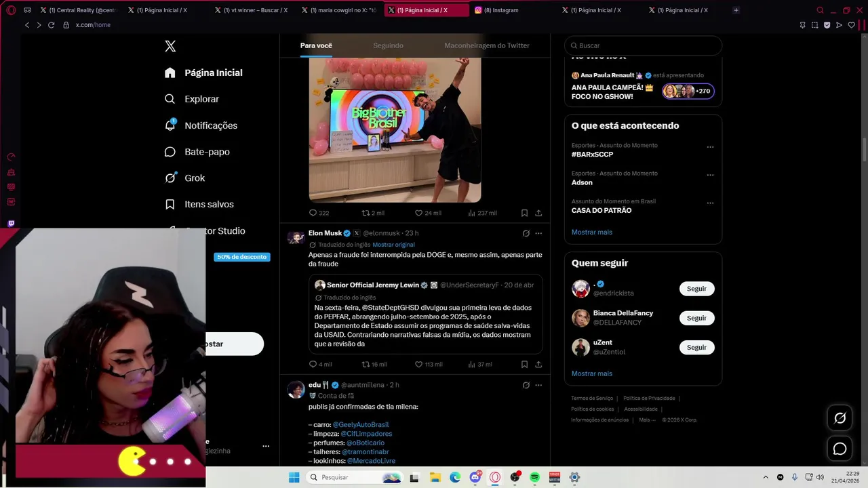This screenshot has height=488, width=868.
Task: Switch to vt winner Buscar browser tab
Action: click(x=252, y=10)
